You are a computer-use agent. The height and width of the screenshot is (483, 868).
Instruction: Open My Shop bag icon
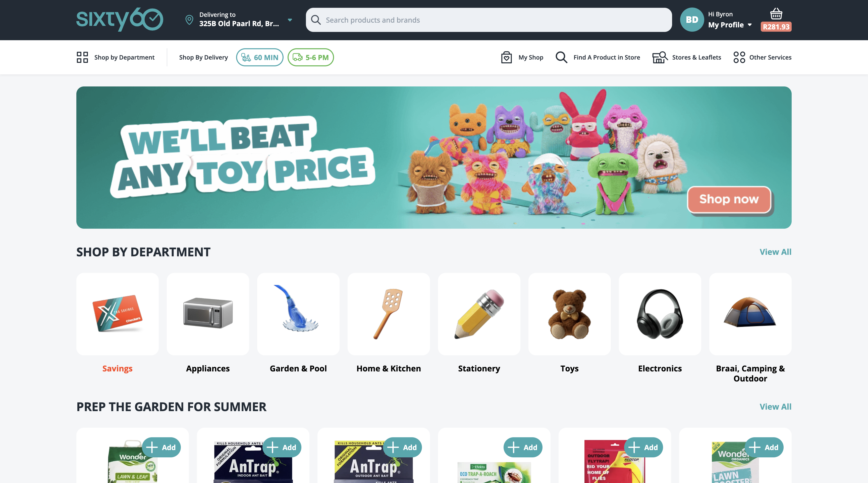coord(506,57)
